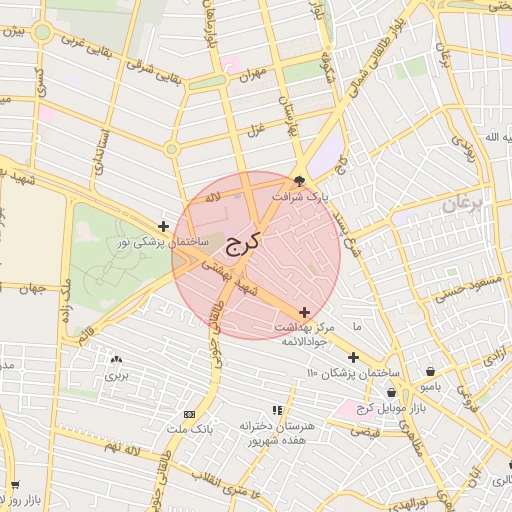This screenshot has height=512, width=512.
Task: Click the bakery icon above بربری
Action: [x=116, y=360]
